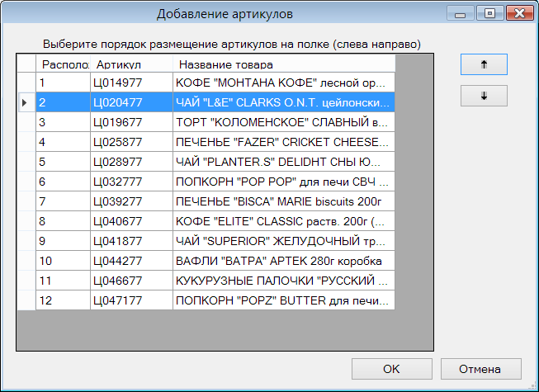This screenshot has width=539, height=392.
Task: Select article cell Ц014977
Action: [x=131, y=83]
